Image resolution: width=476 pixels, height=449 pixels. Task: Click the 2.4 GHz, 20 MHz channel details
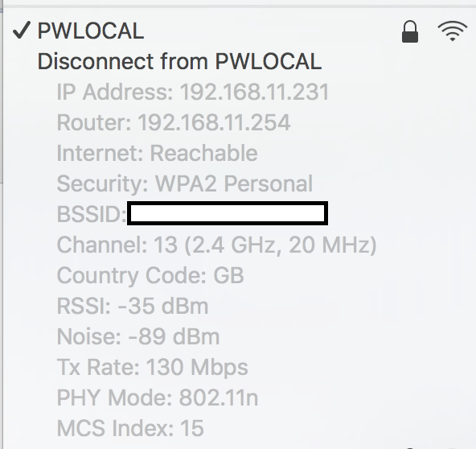[x=281, y=245]
